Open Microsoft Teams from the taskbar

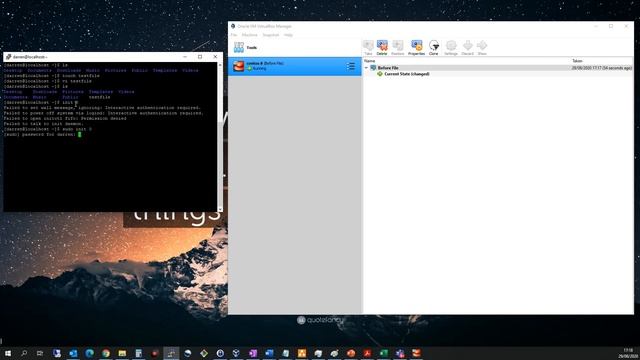400,353
